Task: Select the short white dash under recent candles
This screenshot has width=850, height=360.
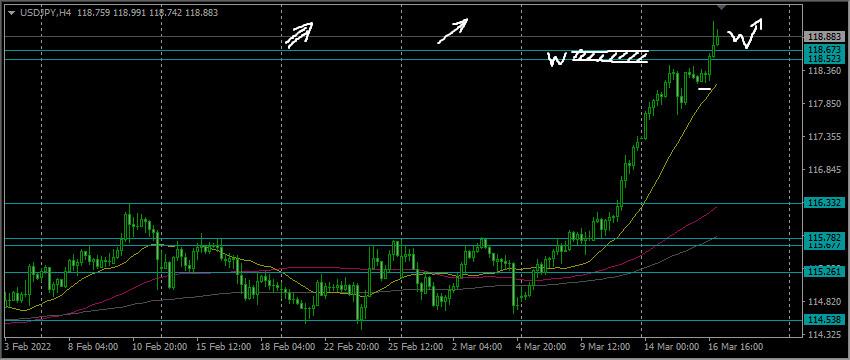Action: pos(704,88)
